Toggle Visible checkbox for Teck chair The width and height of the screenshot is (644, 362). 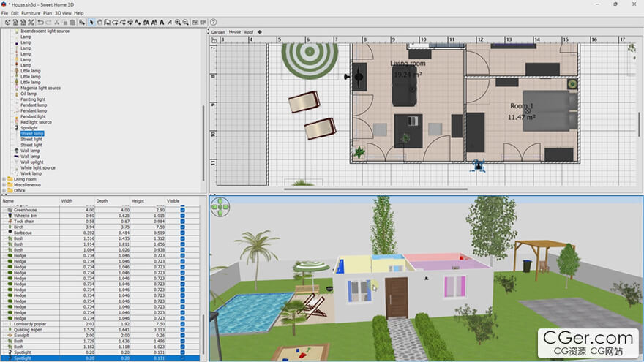182,221
